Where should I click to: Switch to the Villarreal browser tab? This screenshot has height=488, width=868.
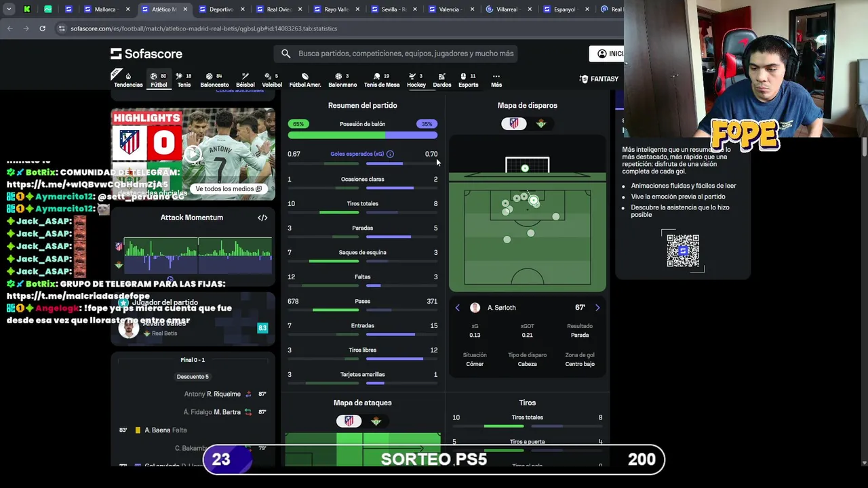point(510,9)
